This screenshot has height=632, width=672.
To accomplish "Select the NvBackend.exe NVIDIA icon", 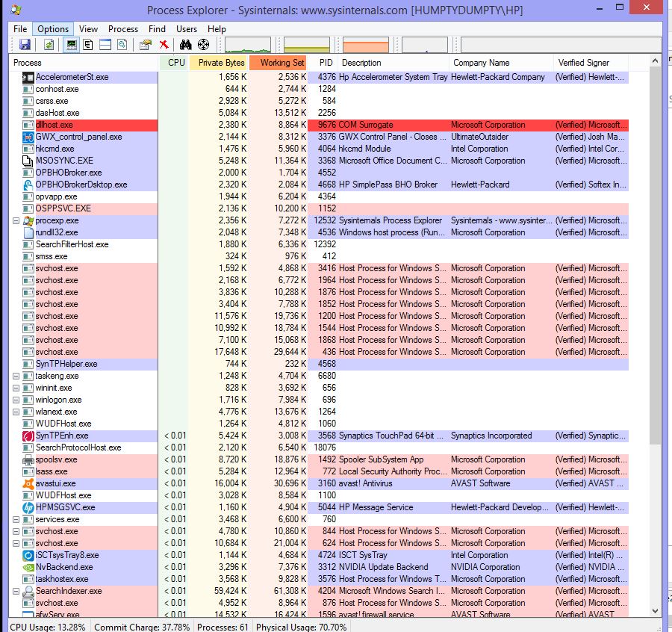I will (x=28, y=568).
